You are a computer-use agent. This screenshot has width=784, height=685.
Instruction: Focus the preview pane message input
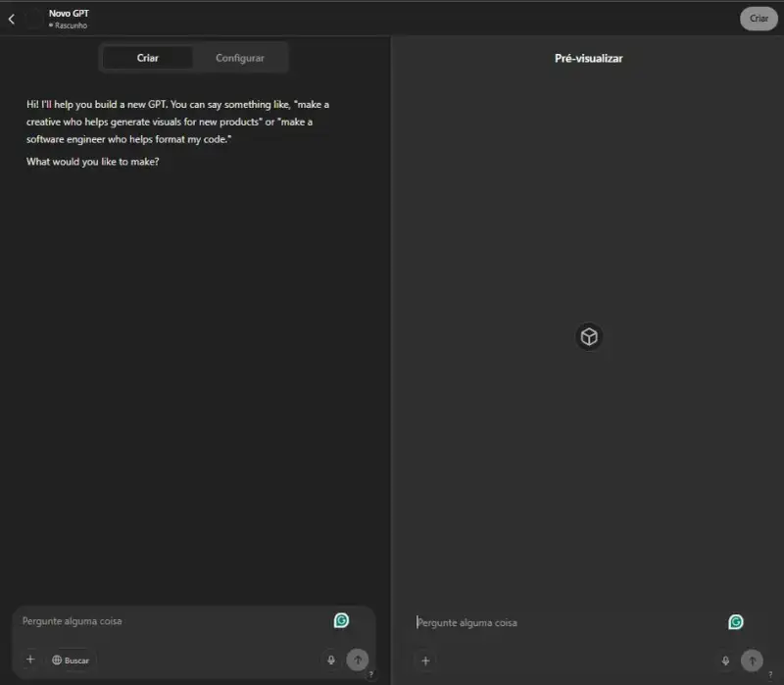click(x=567, y=623)
